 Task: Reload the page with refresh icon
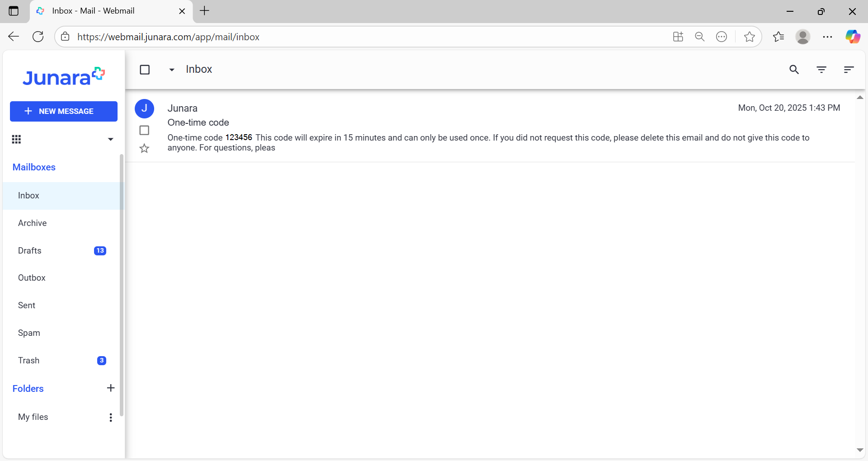click(x=38, y=37)
